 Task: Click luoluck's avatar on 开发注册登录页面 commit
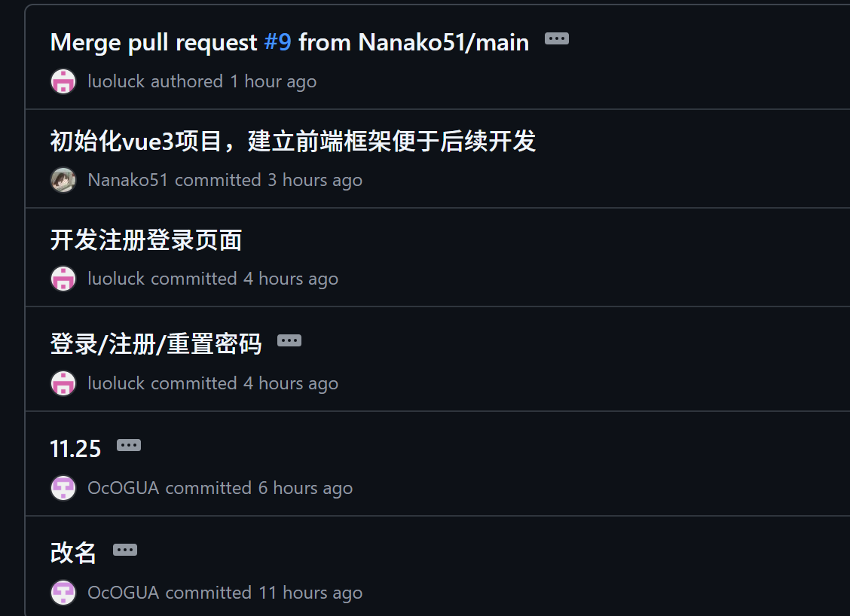(63, 279)
